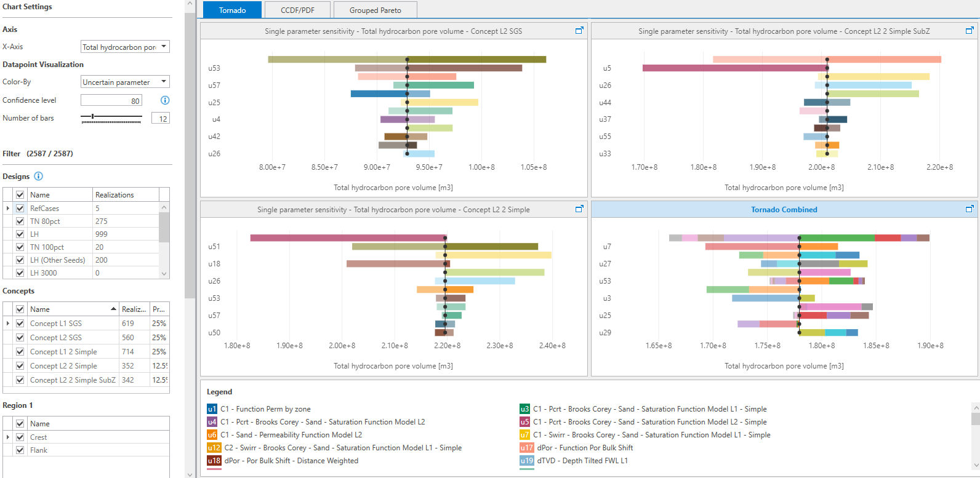980x478 pixels.
Task: Uncheck the LH design checkbox
Action: tap(20, 234)
